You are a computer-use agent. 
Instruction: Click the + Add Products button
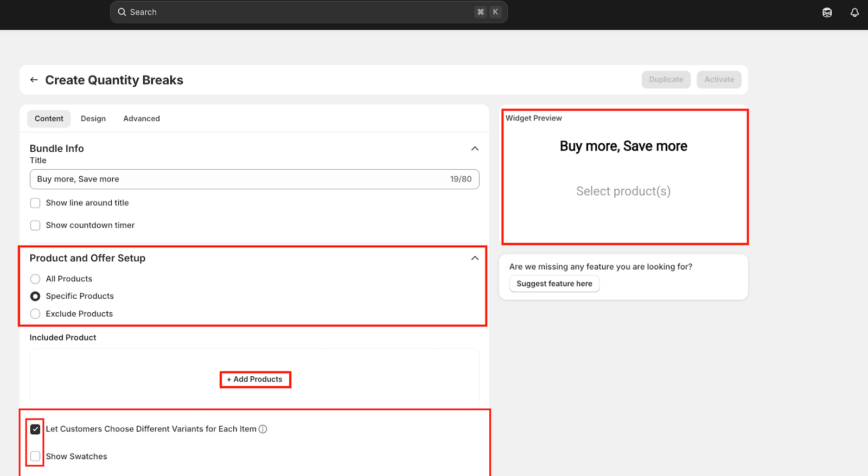pyautogui.click(x=255, y=379)
